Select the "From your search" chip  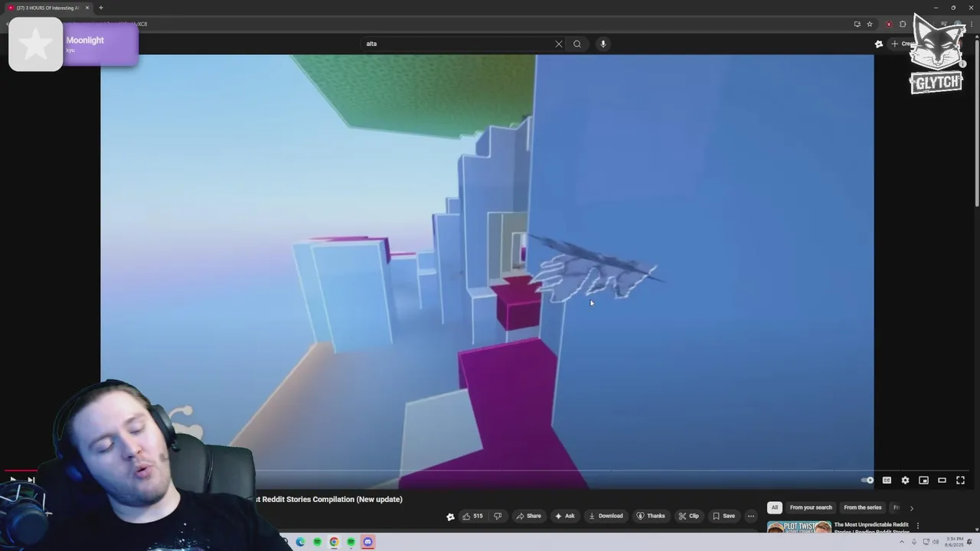pos(811,507)
